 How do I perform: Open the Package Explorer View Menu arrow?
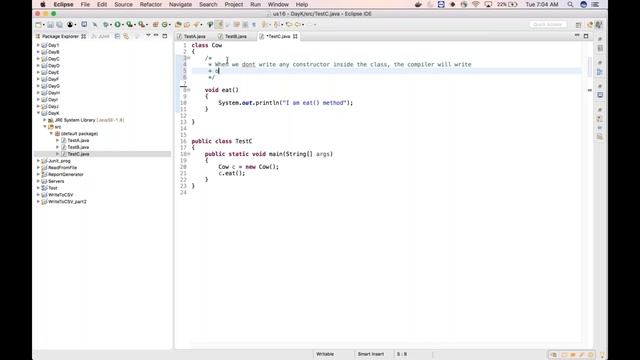coord(148,36)
